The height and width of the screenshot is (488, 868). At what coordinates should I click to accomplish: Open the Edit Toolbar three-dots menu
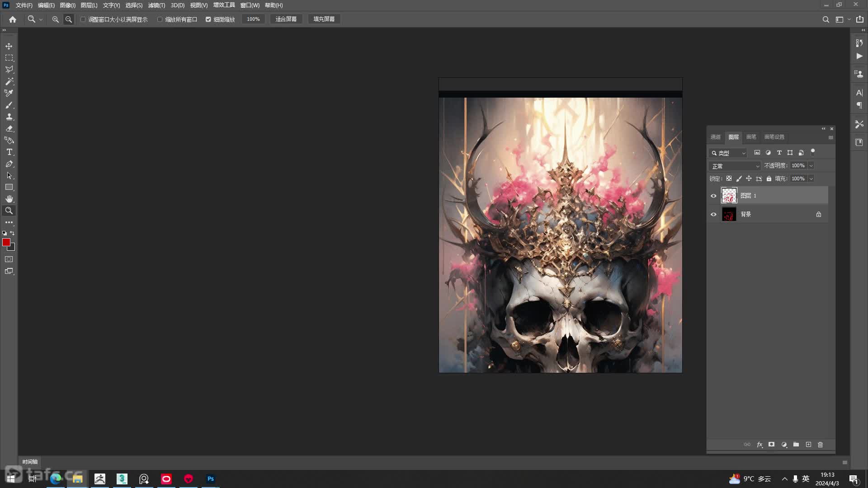pos(9,222)
